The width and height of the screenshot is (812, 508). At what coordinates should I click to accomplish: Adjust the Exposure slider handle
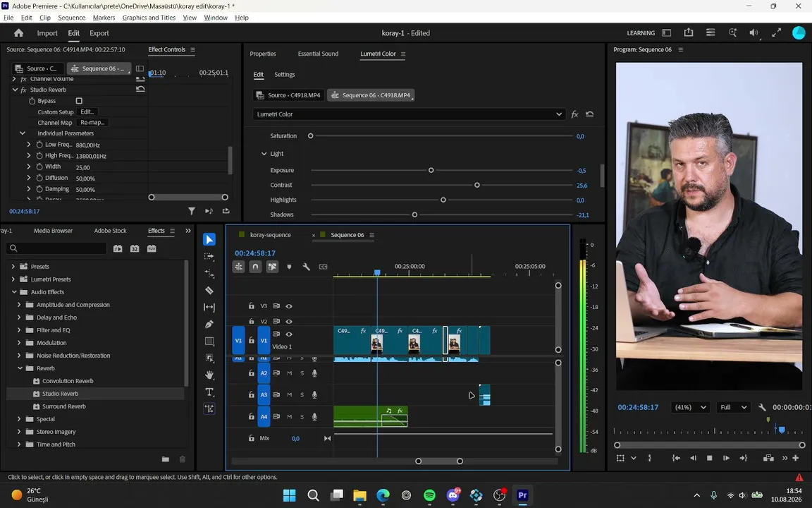(431, 170)
